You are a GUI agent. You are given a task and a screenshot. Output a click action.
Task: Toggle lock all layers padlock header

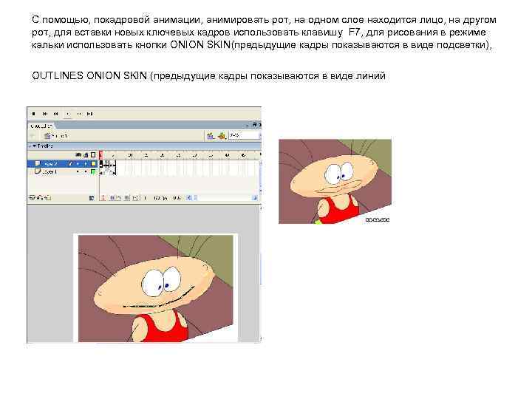[x=86, y=155]
